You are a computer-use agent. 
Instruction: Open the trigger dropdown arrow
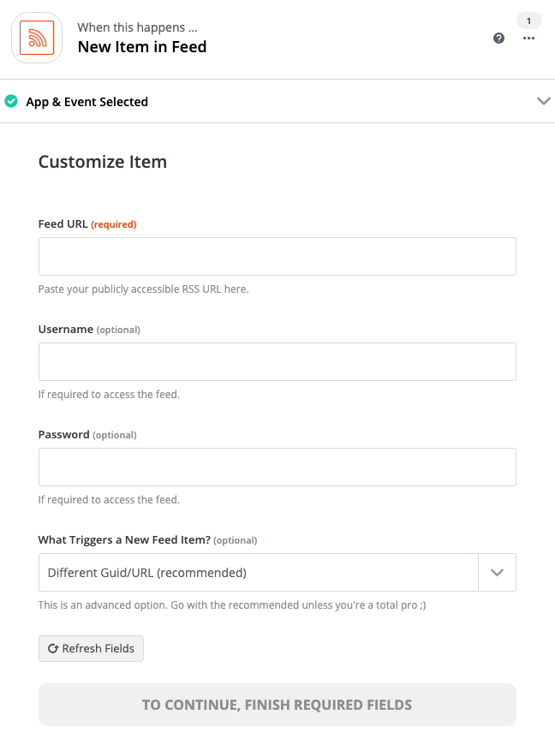coord(497,573)
